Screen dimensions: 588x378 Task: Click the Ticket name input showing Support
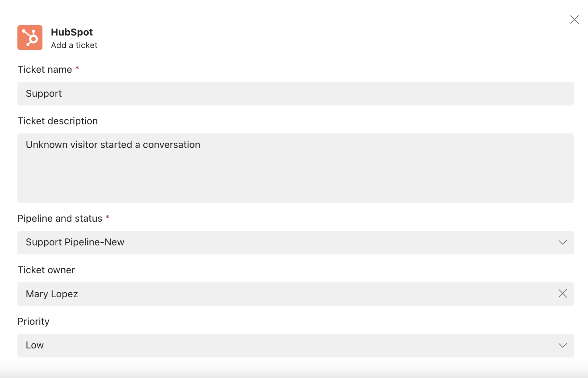(294, 93)
